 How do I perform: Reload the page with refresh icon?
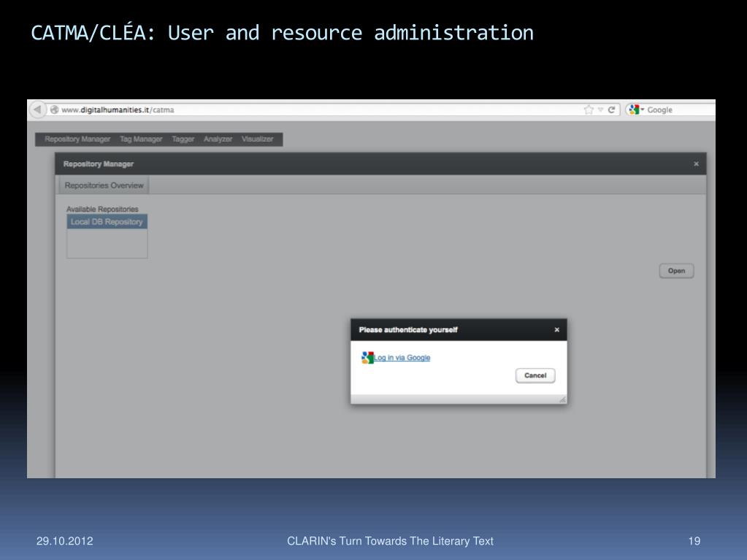(x=611, y=110)
